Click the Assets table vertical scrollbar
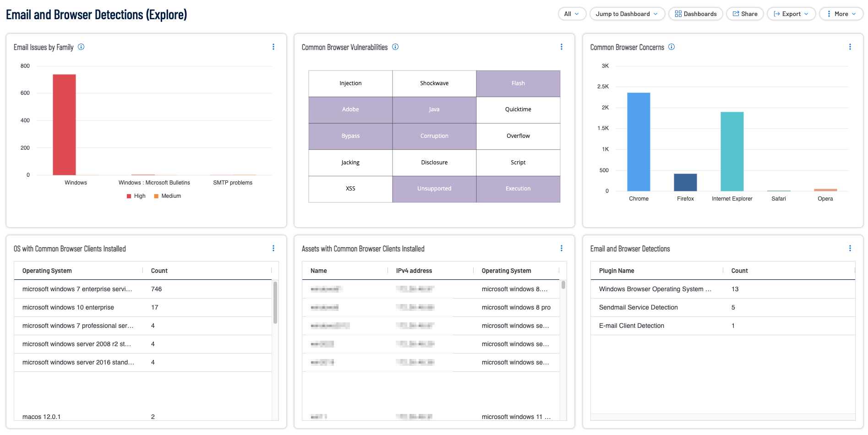Viewport: 868px width, 435px height. 563,285
